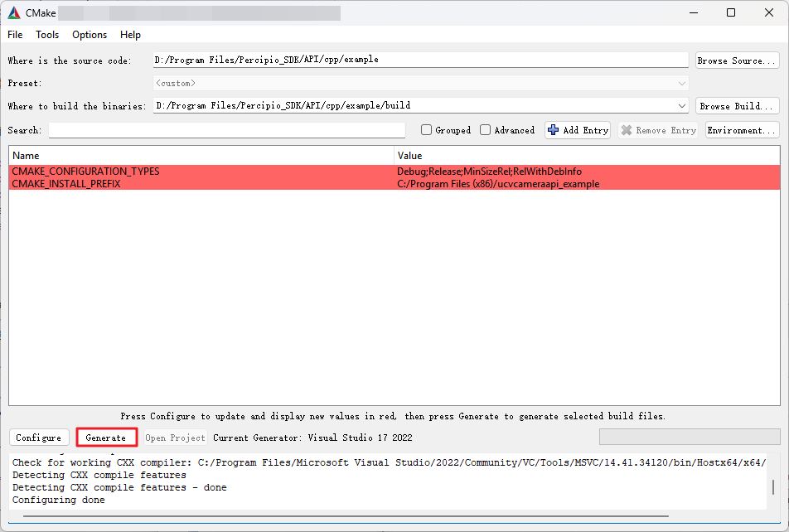Viewport: 789px width, 532px height.
Task: Click in the Search input field
Action: coord(226,130)
